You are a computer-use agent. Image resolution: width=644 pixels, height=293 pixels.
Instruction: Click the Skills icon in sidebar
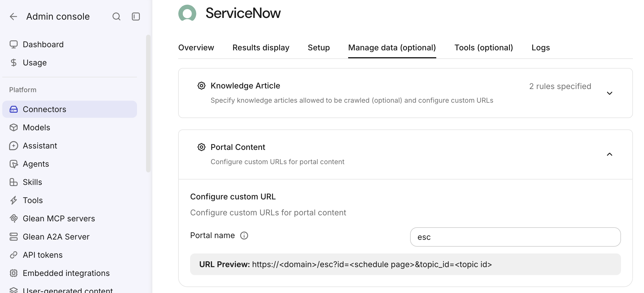pos(14,182)
